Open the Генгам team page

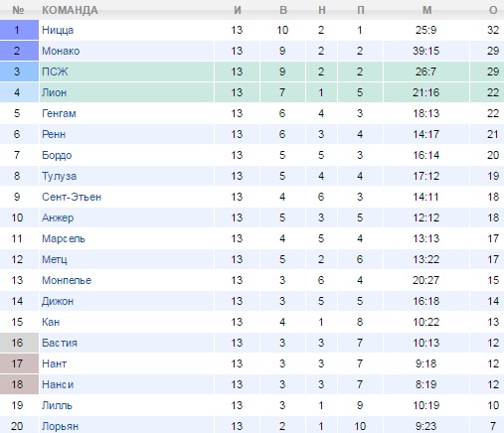[59, 113]
